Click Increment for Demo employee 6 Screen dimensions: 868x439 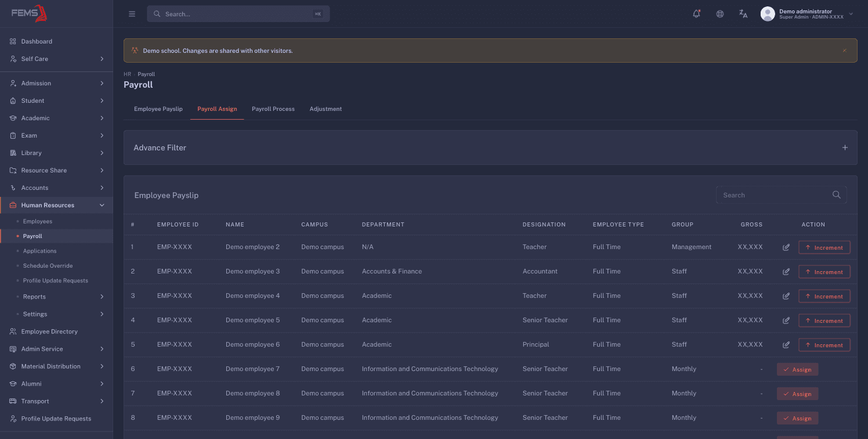click(824, 345)
